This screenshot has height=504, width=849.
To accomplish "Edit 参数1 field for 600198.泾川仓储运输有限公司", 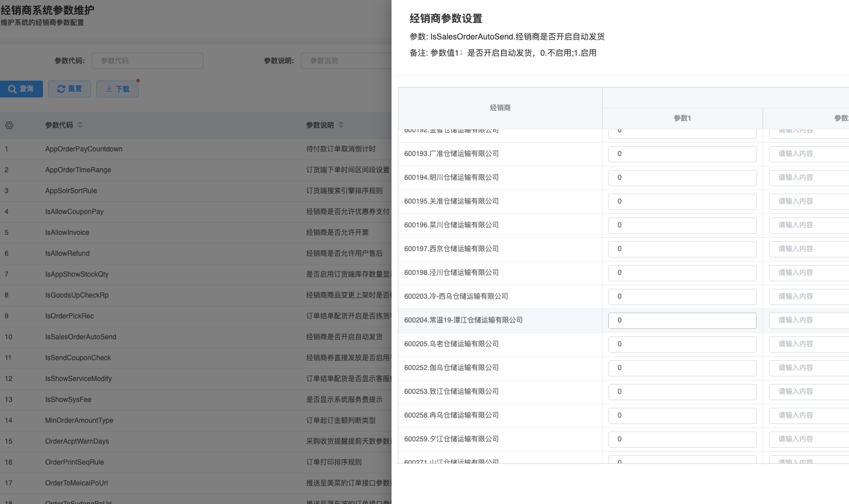I will (x=682, y=273).
